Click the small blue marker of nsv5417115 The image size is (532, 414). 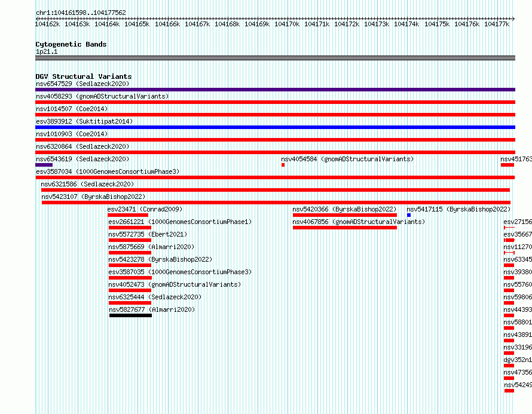(x=409, y=215)
